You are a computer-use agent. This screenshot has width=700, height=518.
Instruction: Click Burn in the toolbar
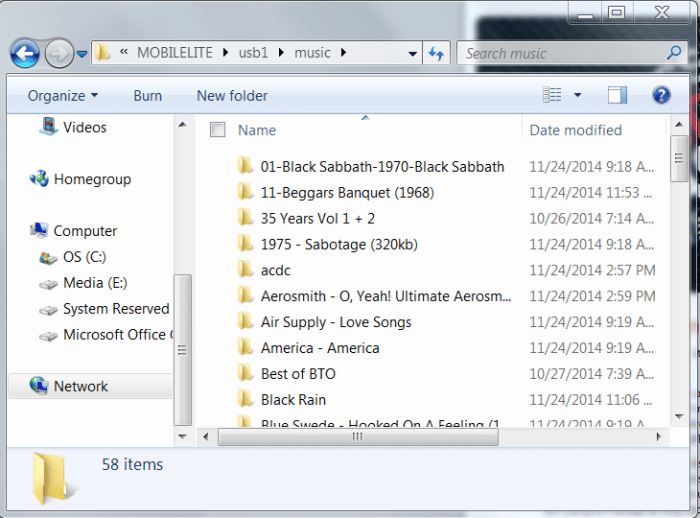[x=147, y=96]
